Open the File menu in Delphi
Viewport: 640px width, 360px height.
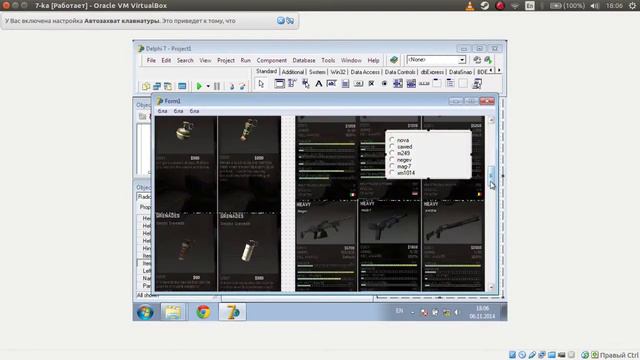pos(151,60)
